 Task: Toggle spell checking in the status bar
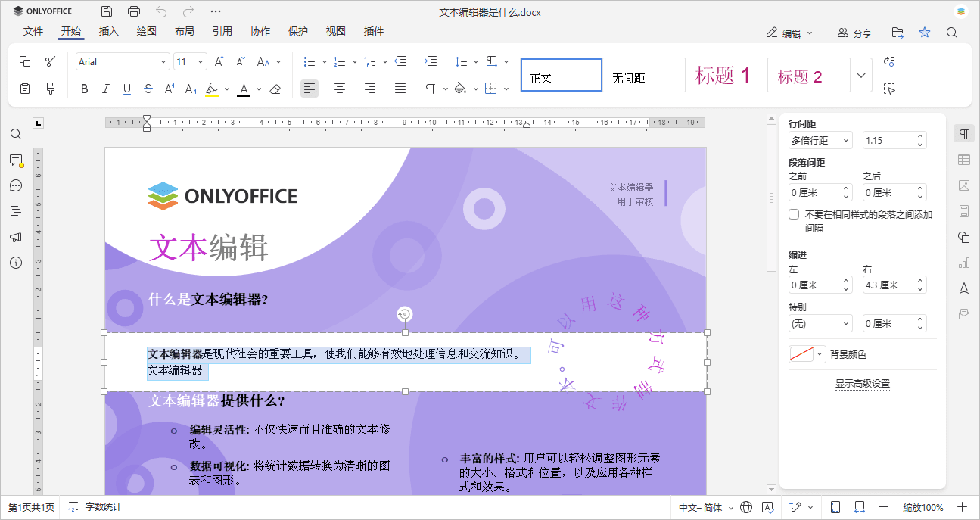768,507
